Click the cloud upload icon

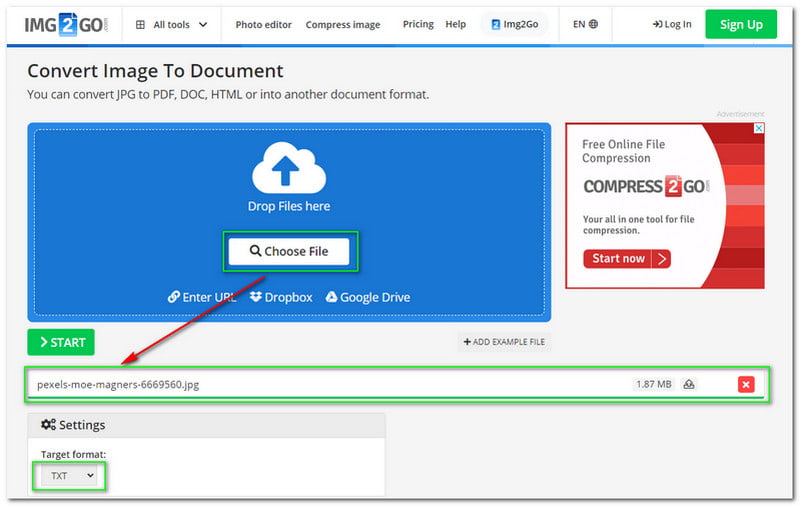coord(288,167)
